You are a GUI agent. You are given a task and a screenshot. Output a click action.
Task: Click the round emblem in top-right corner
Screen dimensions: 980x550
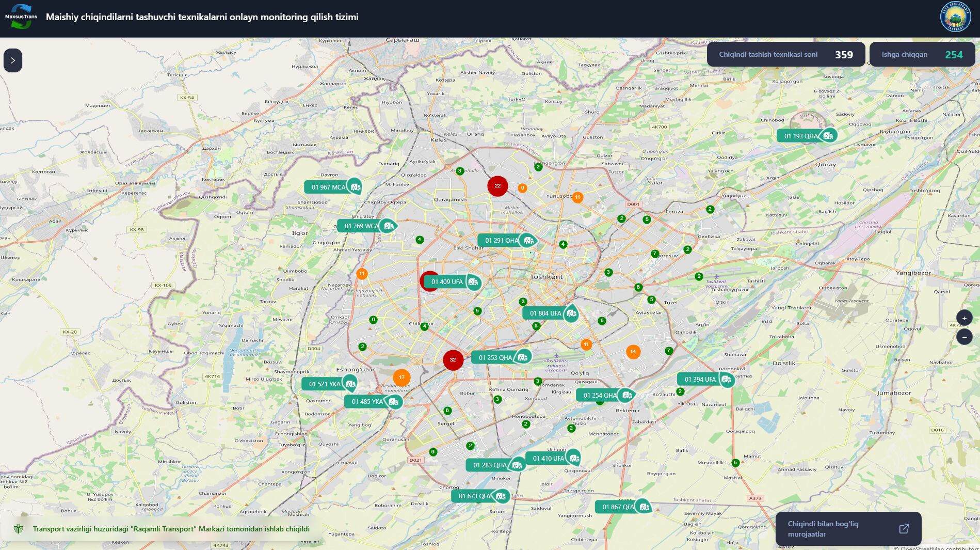pos(955,17)
